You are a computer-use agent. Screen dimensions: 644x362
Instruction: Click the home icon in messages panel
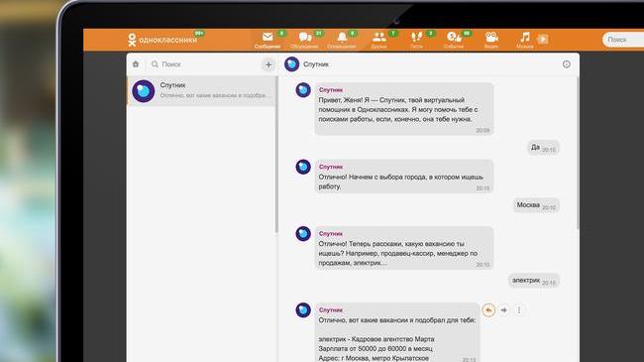coord(136,64)
